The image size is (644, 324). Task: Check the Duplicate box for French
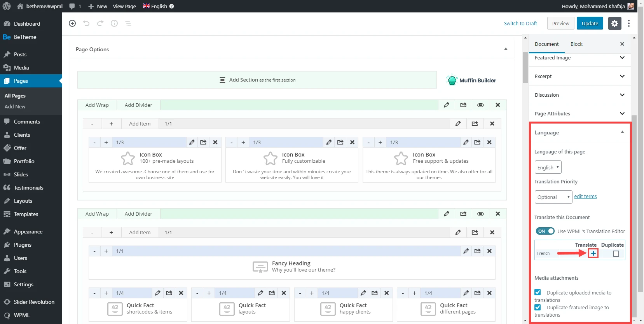616,254
